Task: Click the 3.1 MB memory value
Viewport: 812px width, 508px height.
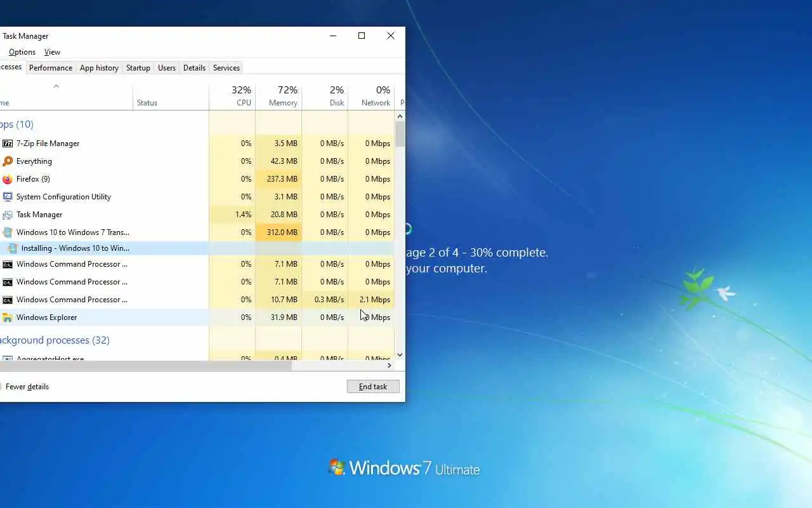Action: click(x=286, y=197)
